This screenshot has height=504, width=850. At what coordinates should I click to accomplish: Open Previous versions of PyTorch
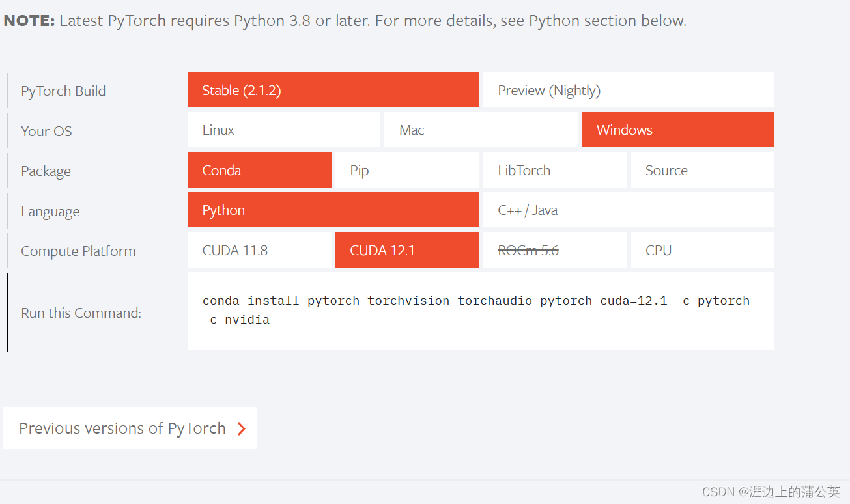coord(122,428)
